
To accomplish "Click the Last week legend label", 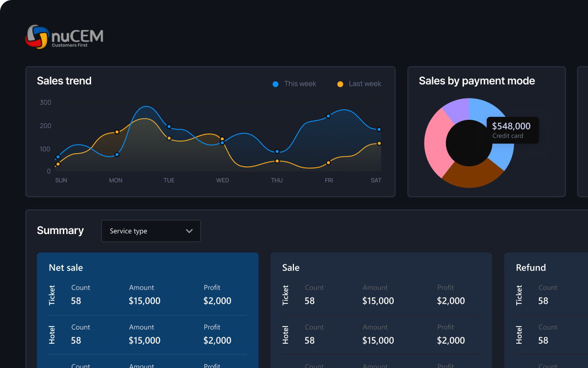I will pyautogui.click(x=365, y=83).
